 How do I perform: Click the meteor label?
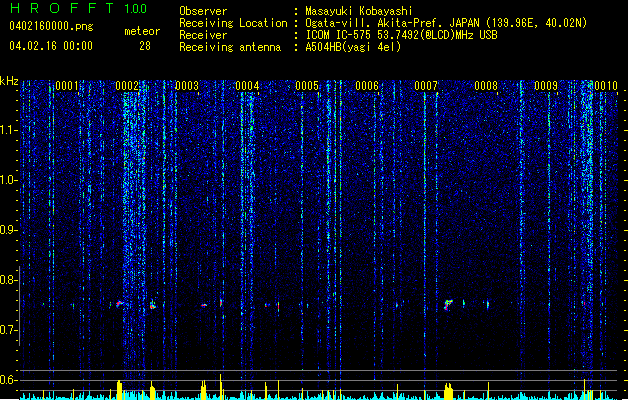click(x=142, y=31)
